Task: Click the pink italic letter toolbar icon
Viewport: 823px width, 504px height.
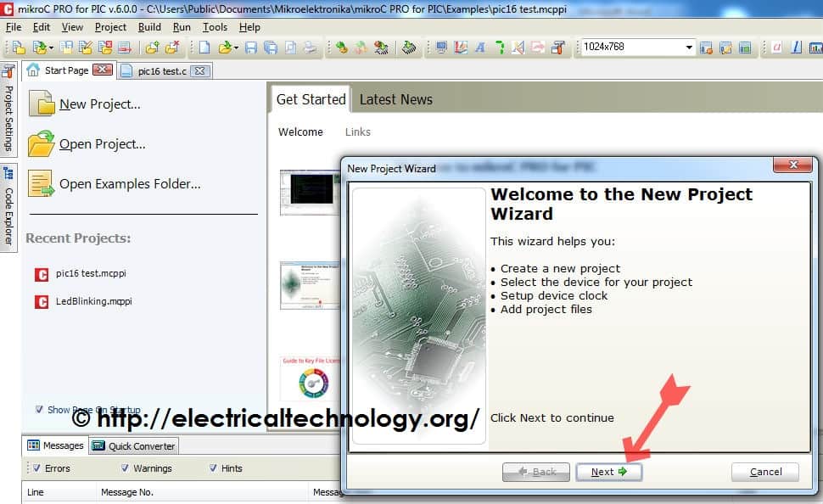Action: point(777,48)
